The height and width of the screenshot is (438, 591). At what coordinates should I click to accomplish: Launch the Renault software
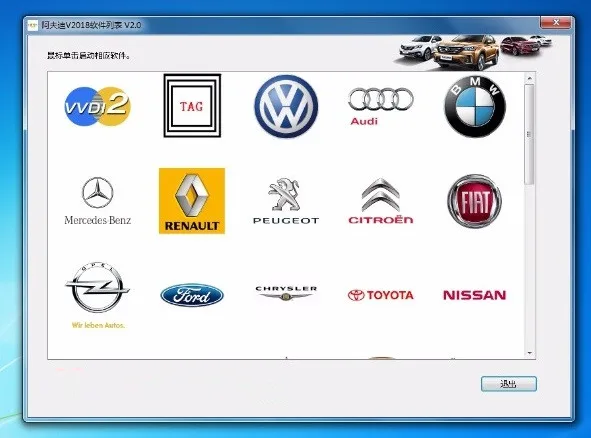point(192,201)
